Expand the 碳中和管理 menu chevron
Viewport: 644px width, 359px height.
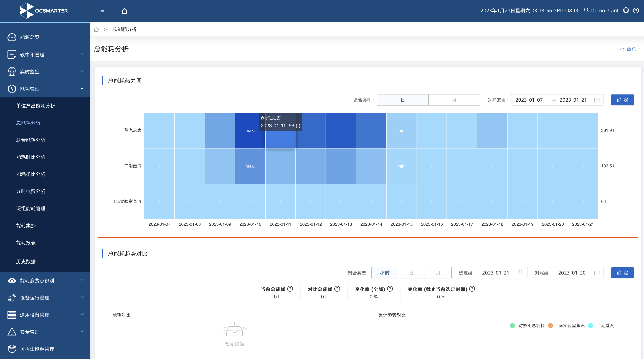pos(82,54)
